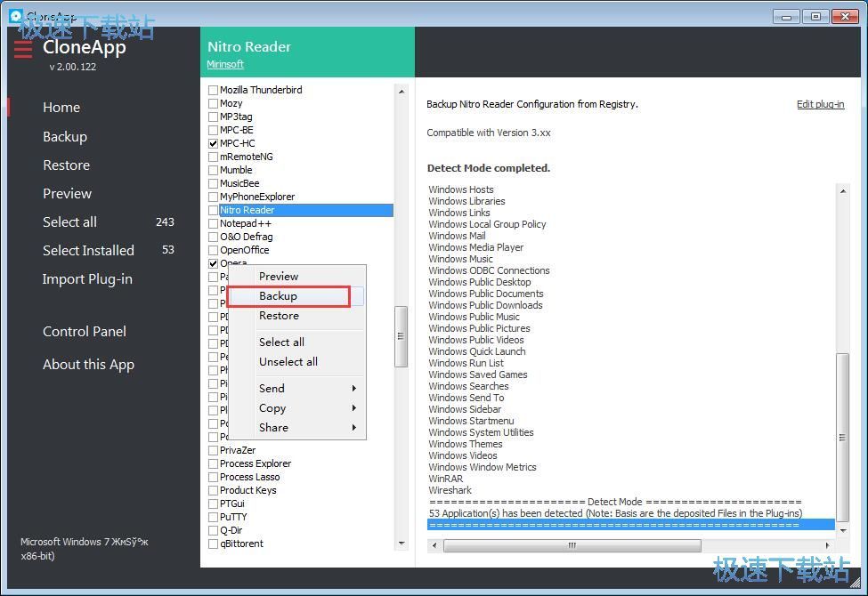Click the log horizontal scrollbar thumb
Image resolution: width=868 pixels, height=596 pixels.
pos(572,545)
